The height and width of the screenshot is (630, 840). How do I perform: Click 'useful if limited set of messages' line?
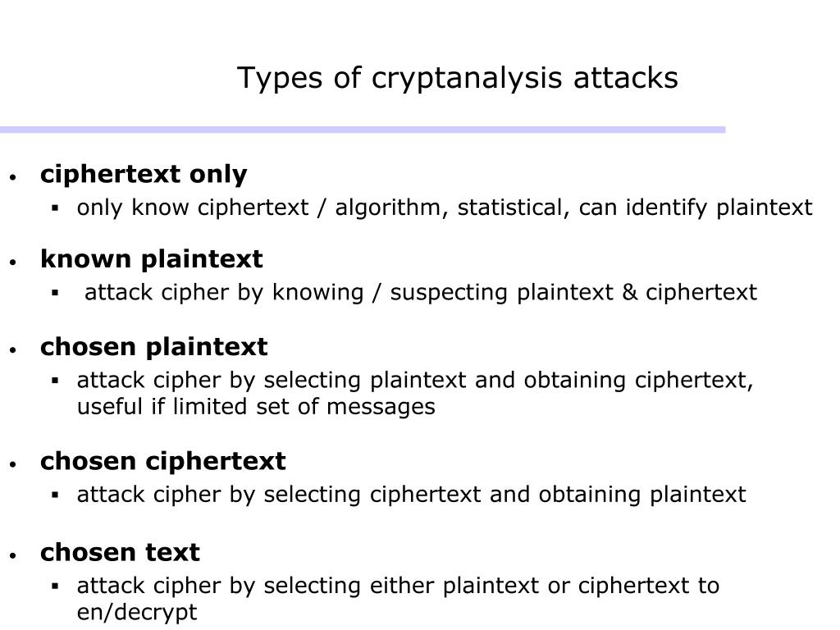point(256,407)
